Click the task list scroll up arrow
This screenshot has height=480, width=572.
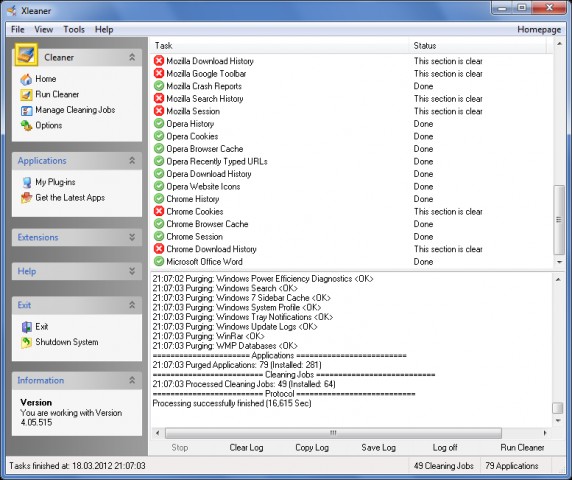pyautogui.click(x=559, y=44)
